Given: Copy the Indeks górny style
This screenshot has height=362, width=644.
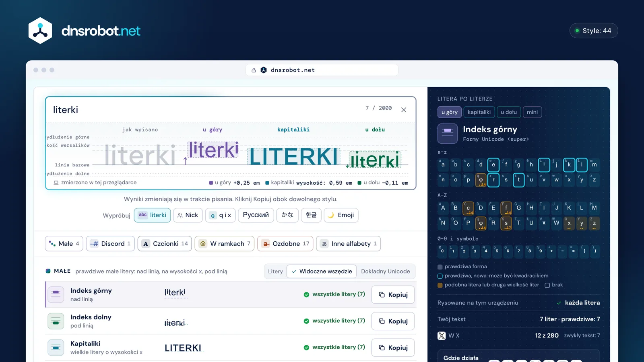Looking at the screenshot, I should pos(393,295).
